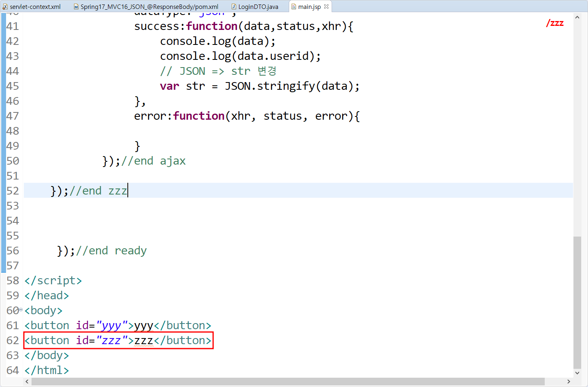Collapse the body tag fold marker at line 60
Screen dimensions: 588x387
(x=21, y=310)
